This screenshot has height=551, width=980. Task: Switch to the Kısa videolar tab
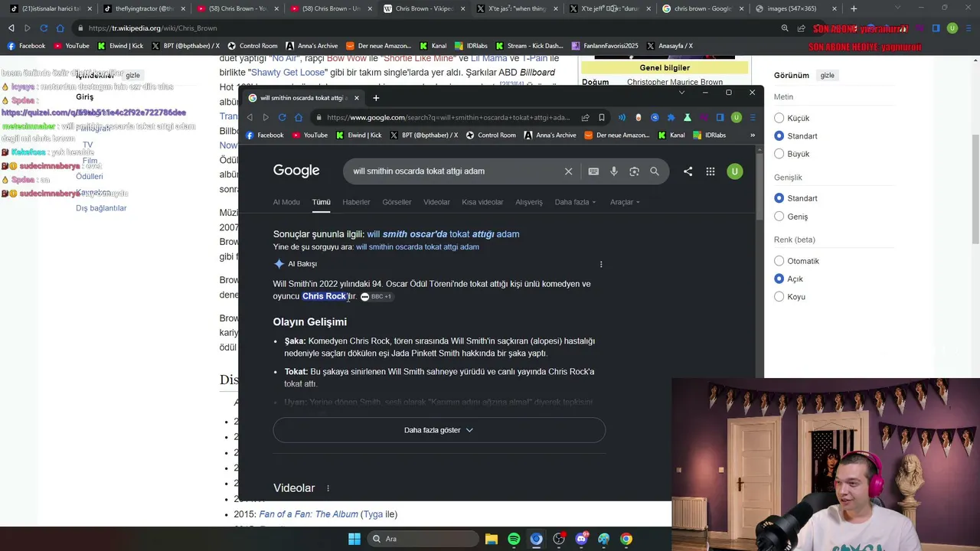pos(482,202)
